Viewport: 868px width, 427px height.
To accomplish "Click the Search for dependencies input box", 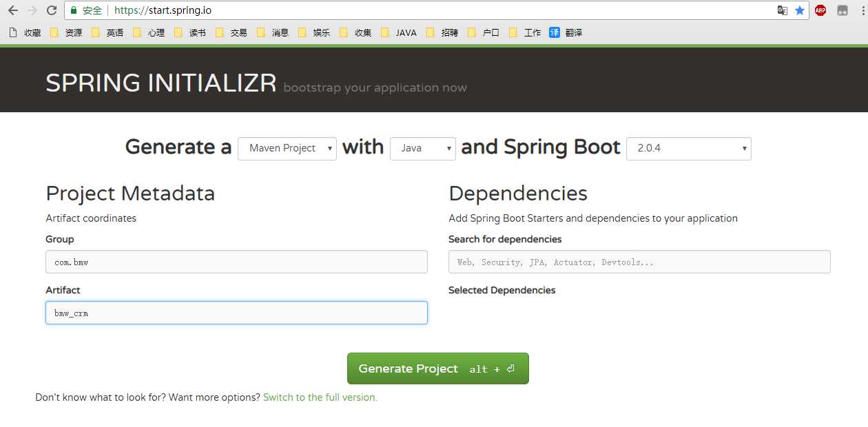I will click(x=639, y=262).
